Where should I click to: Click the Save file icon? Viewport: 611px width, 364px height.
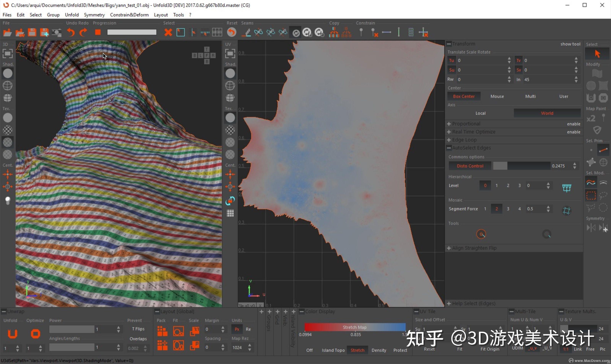coord(32,32)
